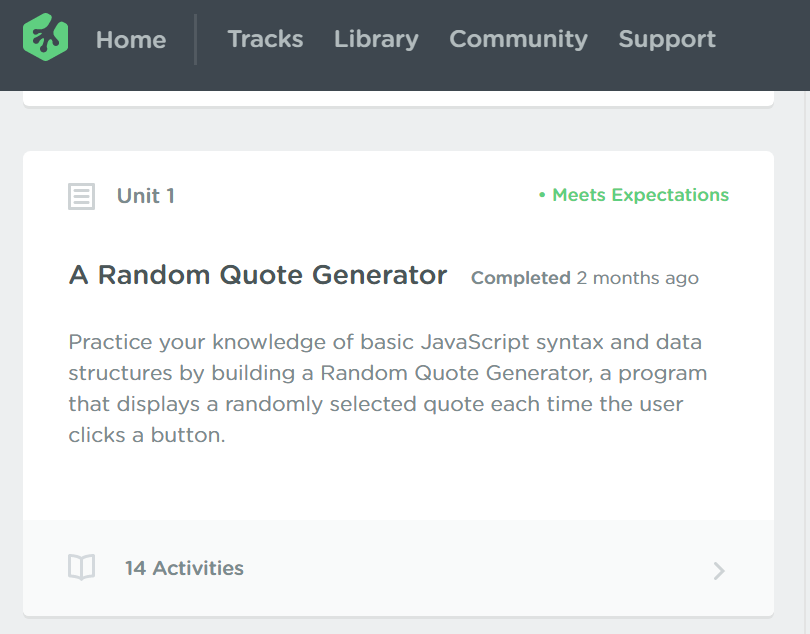Open the Library section
The height and width of the screenshot is (634, 810).
pyautogui.click(x=376, y=40)
